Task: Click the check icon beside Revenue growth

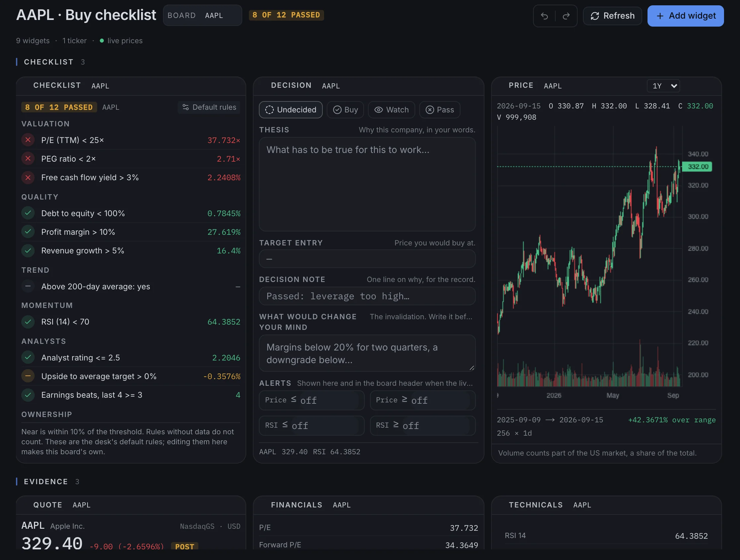Action: click(x=28, y=250)
